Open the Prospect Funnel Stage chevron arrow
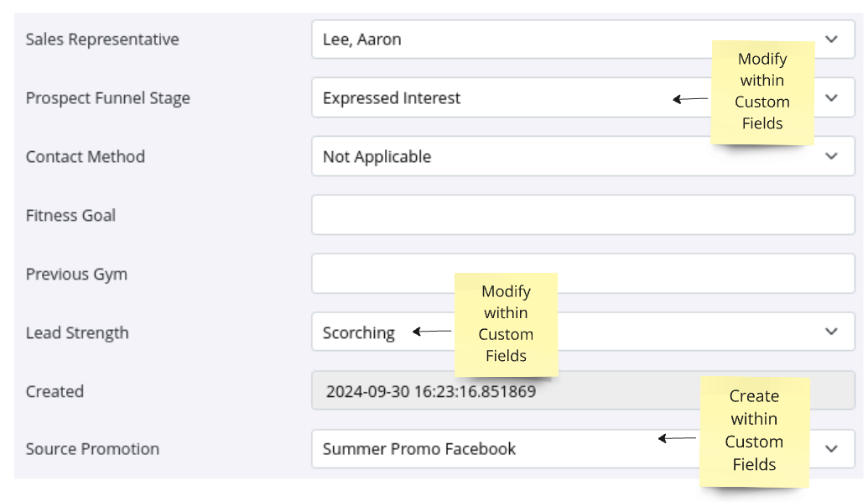 pos(831,98)
